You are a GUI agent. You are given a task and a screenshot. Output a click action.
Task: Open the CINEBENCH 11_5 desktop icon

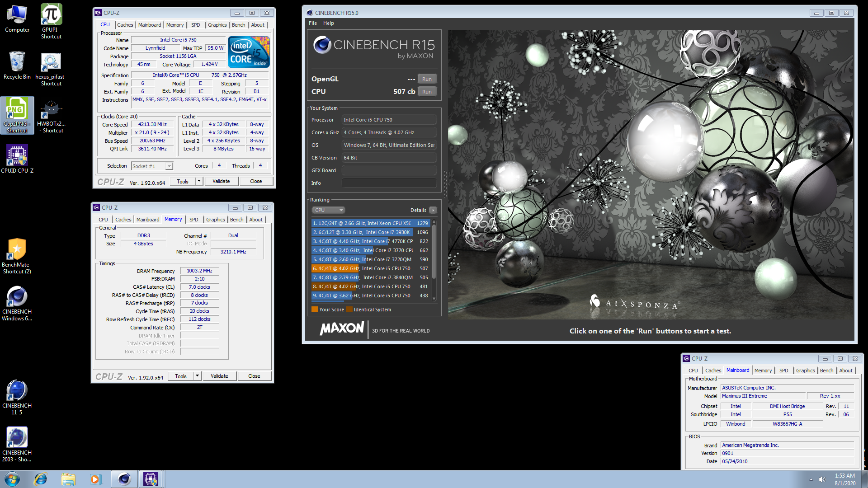click(17, 397)
